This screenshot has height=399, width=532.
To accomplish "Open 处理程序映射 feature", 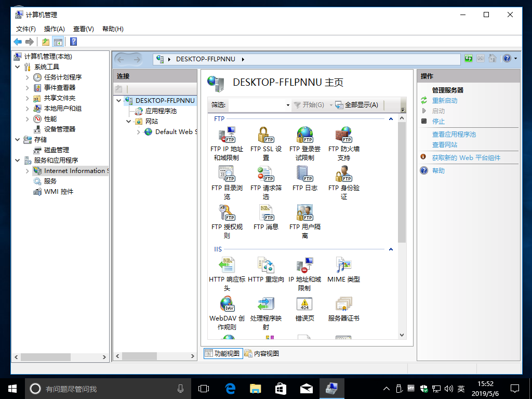I will click(265, 313).
